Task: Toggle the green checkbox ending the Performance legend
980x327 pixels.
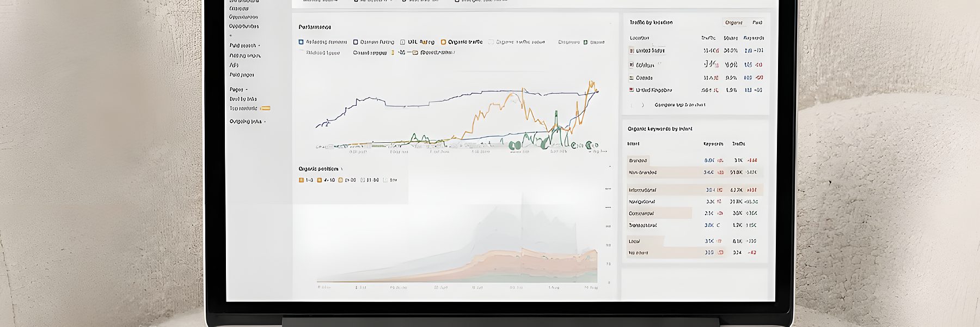Action: click(586, 42)
